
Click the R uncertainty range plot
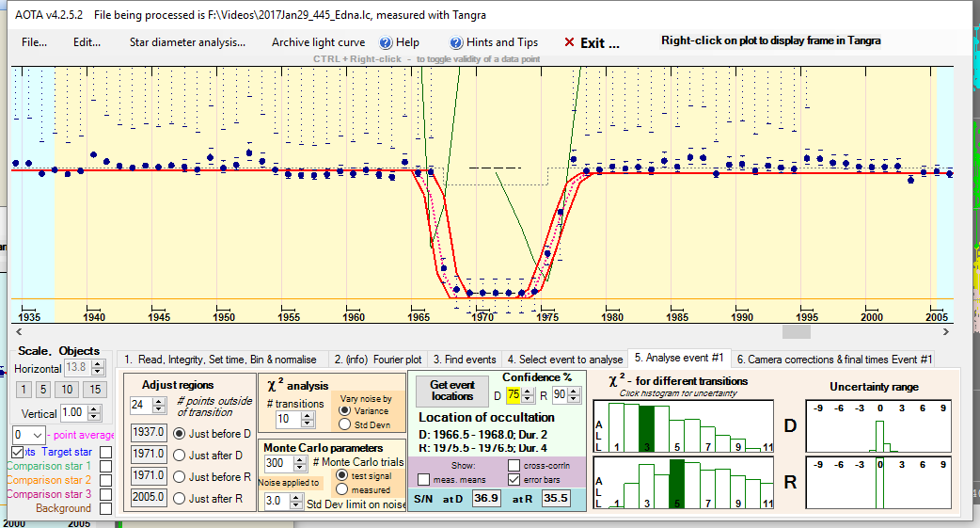878,482
